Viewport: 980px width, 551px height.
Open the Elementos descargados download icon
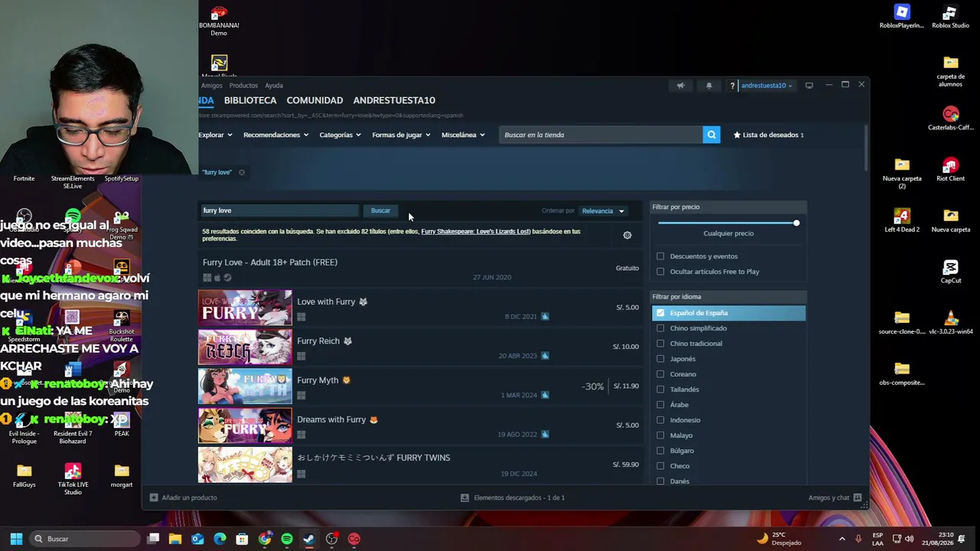465,497
